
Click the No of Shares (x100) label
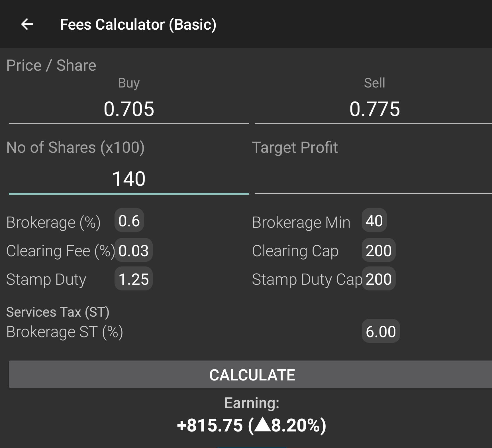tap(75, 147)
